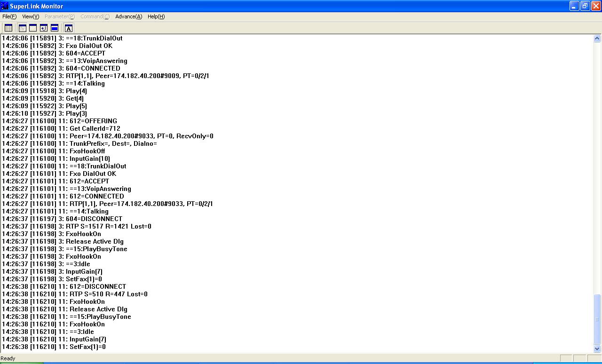
Task: Click log line with Peer=174.182.40.200#9009
Action: (105, 76)
